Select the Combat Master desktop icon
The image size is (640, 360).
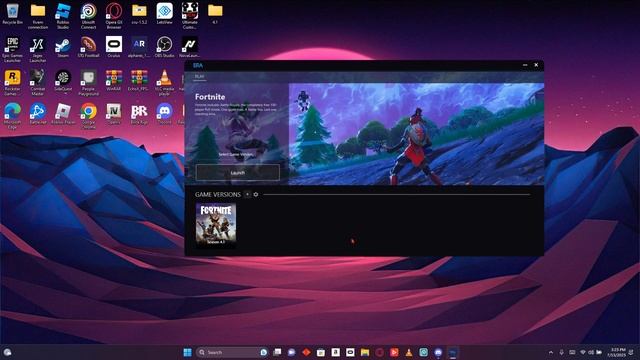pos(38,83)
